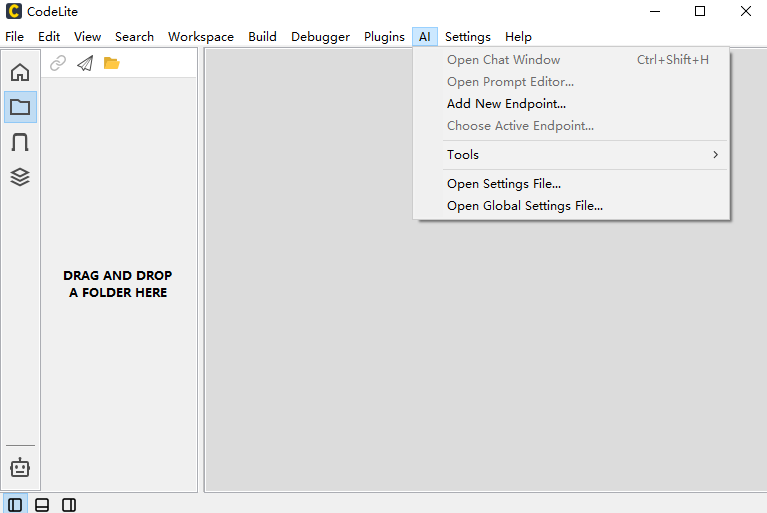Select Choose Active Endpoint... entry
Viewport: 767px width, 513px height.
571,126
